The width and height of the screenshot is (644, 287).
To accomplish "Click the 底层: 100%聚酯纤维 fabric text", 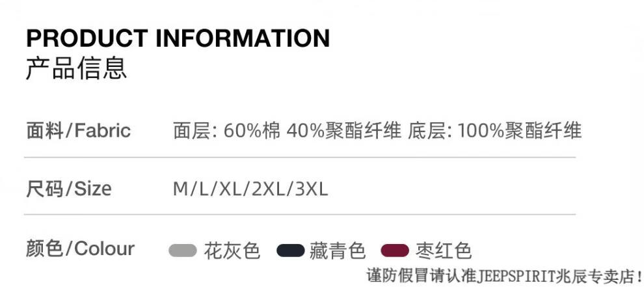I will click(494, 131).
